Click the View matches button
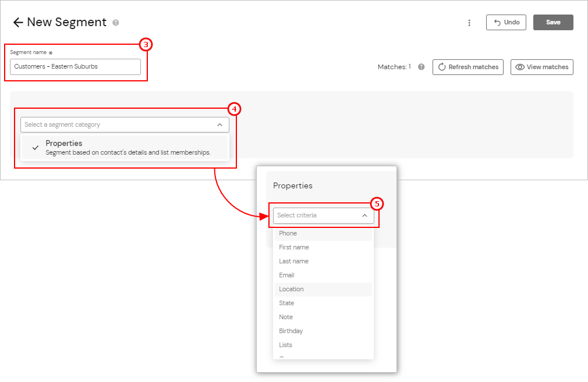The image size is (588, 382). point(541,67)
